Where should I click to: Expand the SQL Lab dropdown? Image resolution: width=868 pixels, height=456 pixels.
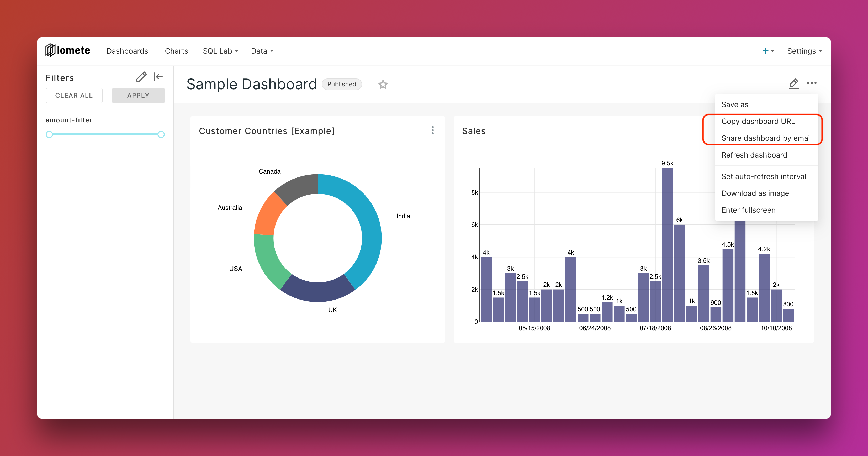pyautogui.click(x=220, y=51)
